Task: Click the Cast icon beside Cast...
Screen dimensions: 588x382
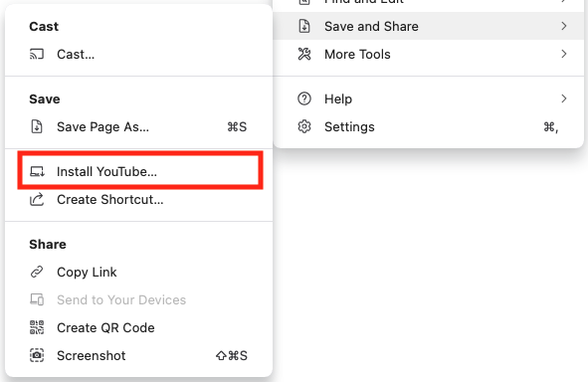Action: (x=37, y=55)
